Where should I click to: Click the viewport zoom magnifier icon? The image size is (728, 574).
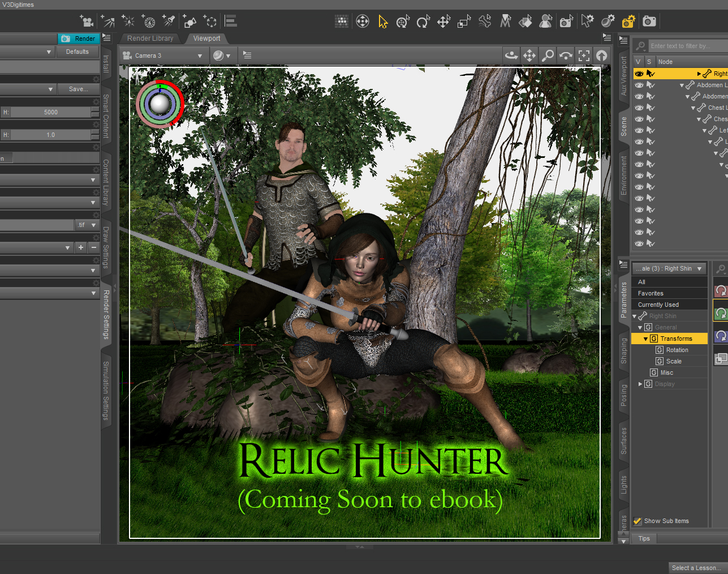click(x=548, y=55)
